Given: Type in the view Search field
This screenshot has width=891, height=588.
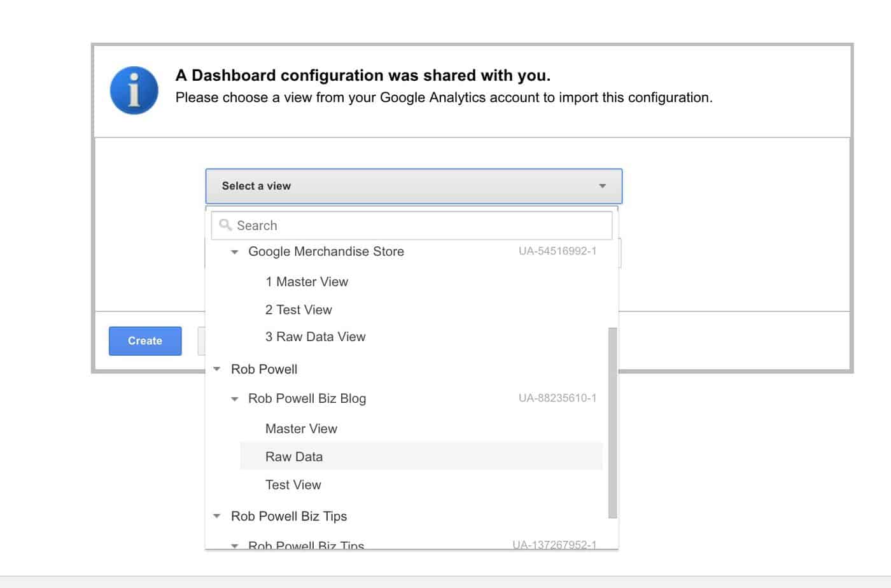Looking at the screenshot, I should (420, 225).
